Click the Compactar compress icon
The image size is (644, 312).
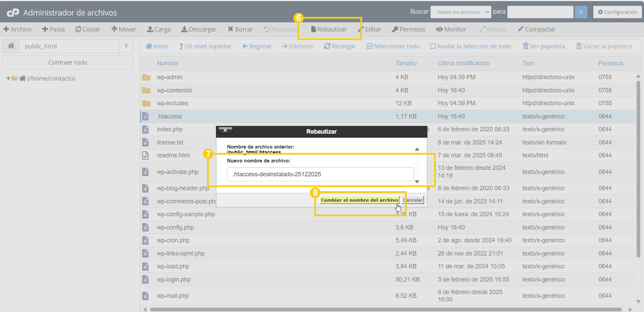click(x=520, y=29)
